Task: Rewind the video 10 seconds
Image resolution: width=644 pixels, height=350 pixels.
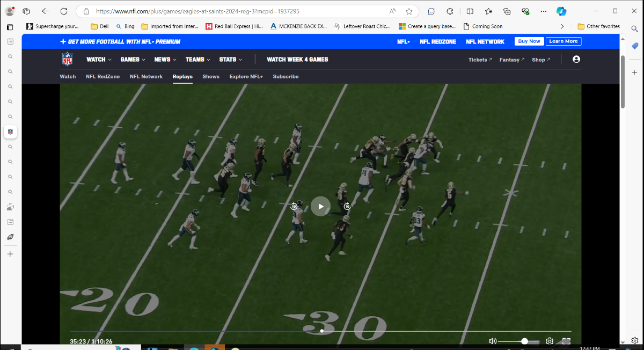Action: [x=294, y=206]
